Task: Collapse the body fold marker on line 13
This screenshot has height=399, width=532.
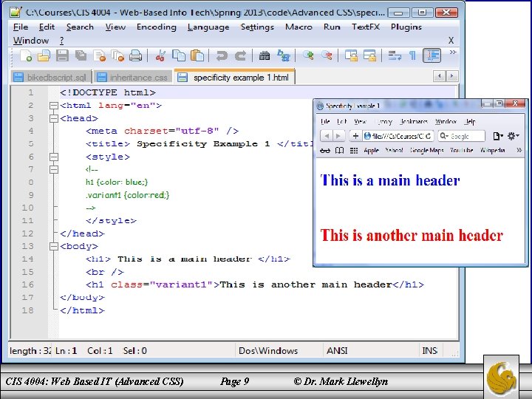Action: point(54,246)
